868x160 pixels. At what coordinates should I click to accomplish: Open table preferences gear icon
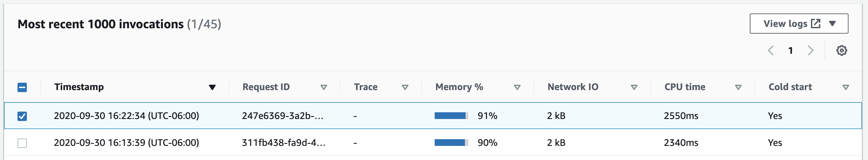point(841,50)
